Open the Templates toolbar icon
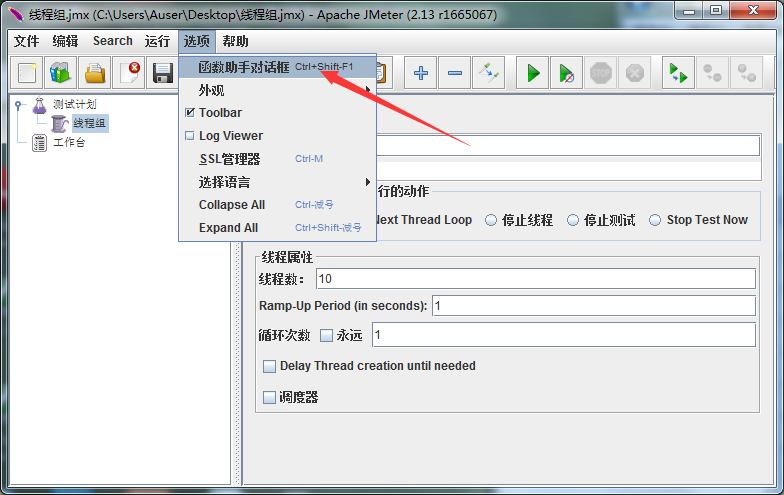 (x=60, y=73)
